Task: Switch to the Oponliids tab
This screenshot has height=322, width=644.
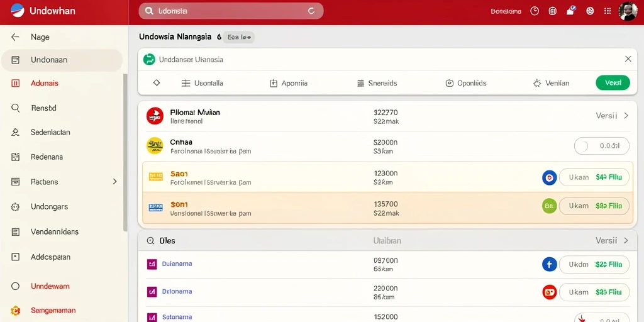Action: (466, 83)
